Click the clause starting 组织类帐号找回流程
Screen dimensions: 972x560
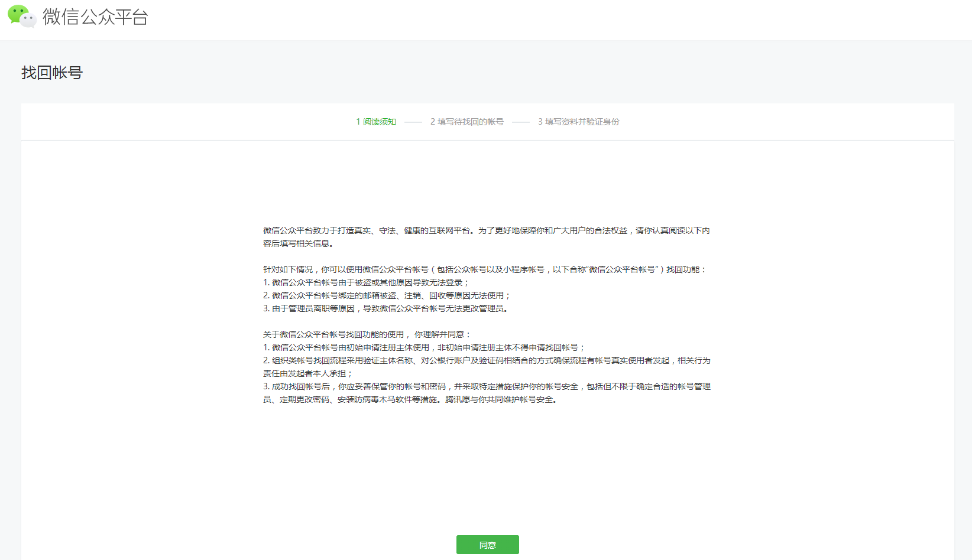click(487, 360)
